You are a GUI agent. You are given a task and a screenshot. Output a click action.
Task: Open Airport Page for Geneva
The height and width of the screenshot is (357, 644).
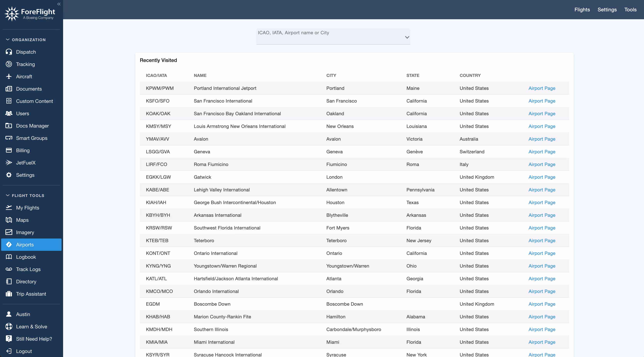click(541, 152)
